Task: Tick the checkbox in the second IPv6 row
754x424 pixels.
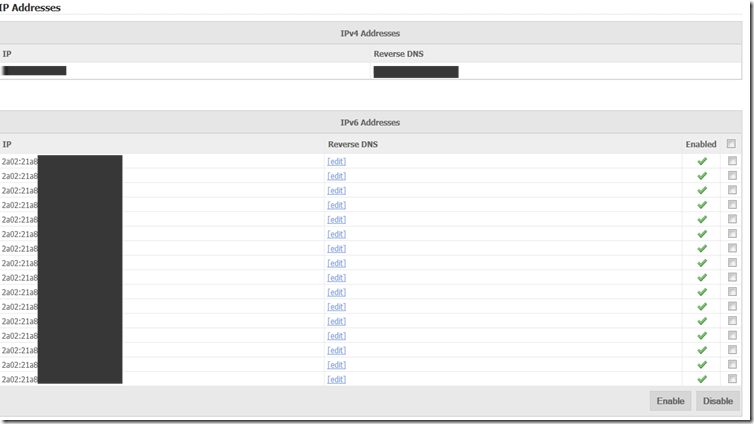Action: (x=732, y=175)
